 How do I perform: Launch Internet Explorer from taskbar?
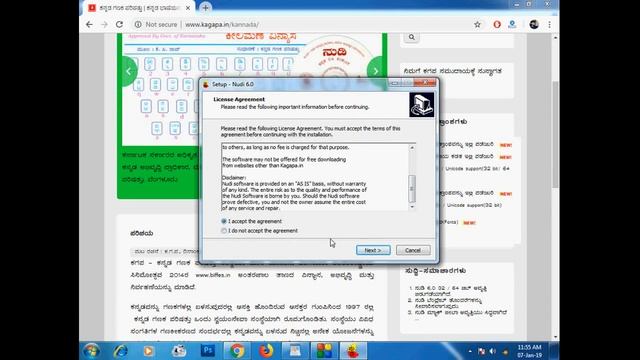tap(120, 351)
